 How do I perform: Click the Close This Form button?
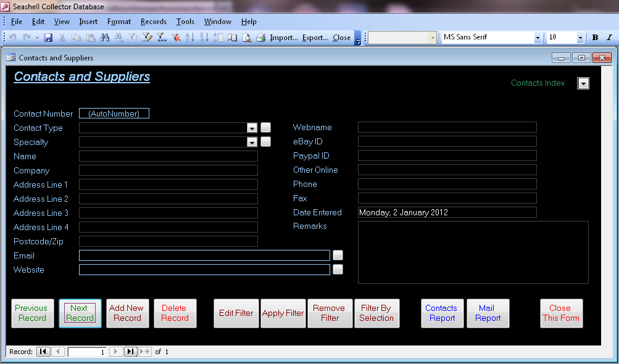[562, 313]
